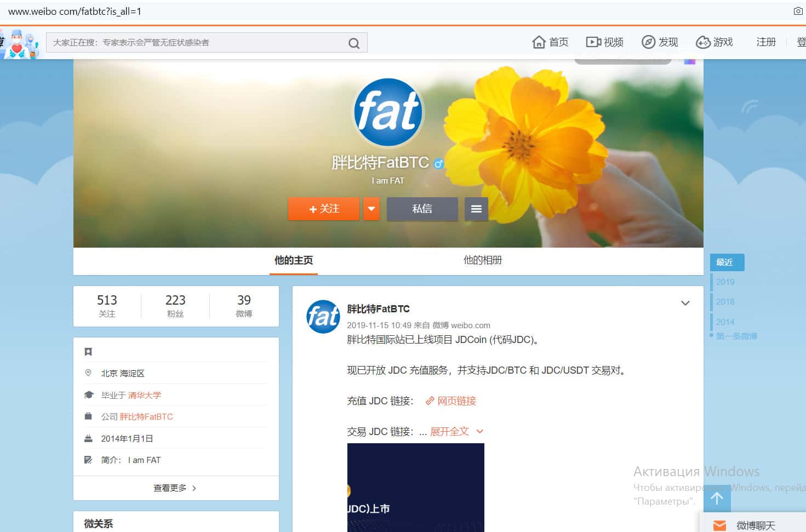Viewport: 806px width, 532px height.
Task: Click the post author's fat avatar
Action: (x=323, y=317)
